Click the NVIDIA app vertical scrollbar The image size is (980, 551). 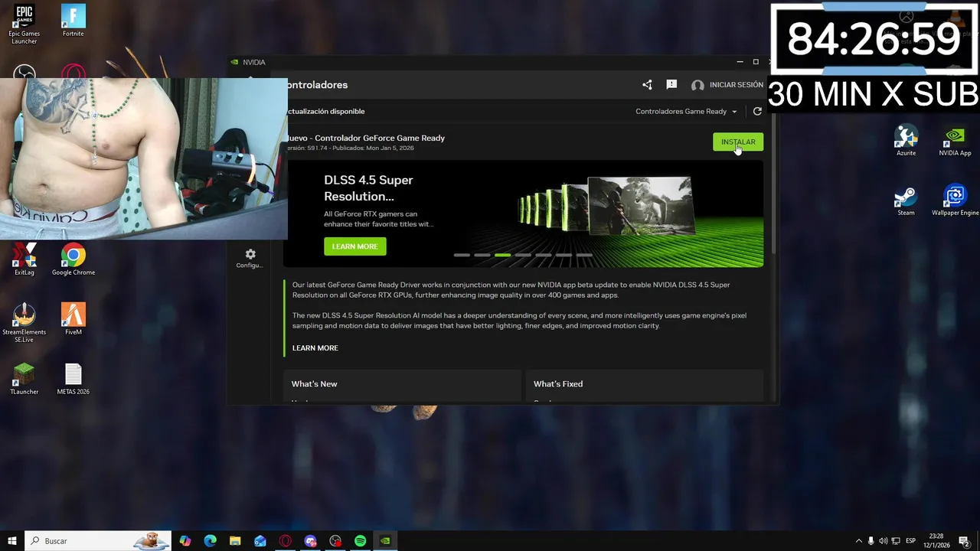pos(775,184)
